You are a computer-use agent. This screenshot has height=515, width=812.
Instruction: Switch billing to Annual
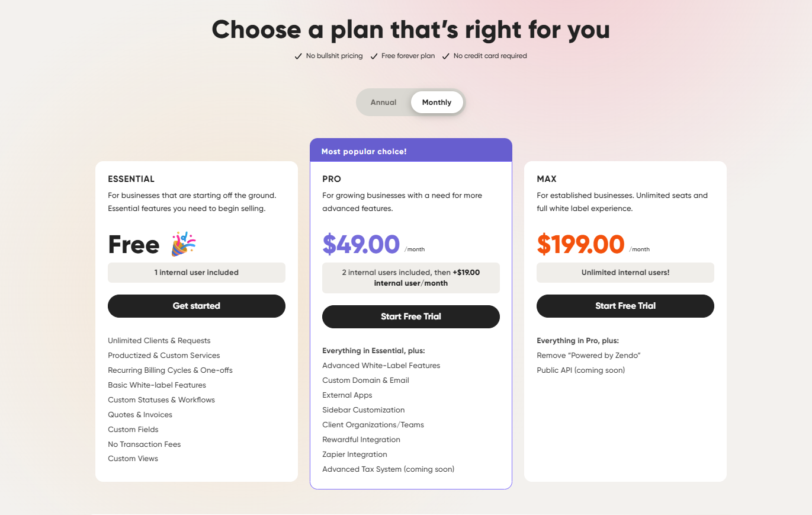[383, 102]
